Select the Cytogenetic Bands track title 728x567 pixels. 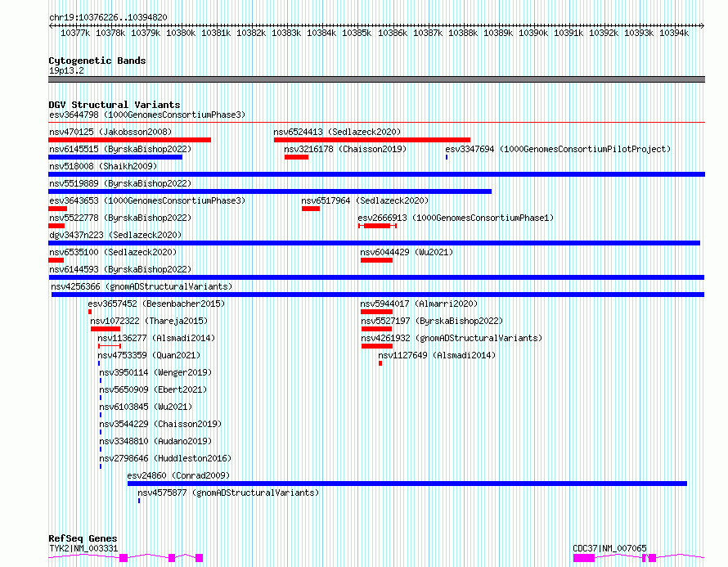coord(97,61)
